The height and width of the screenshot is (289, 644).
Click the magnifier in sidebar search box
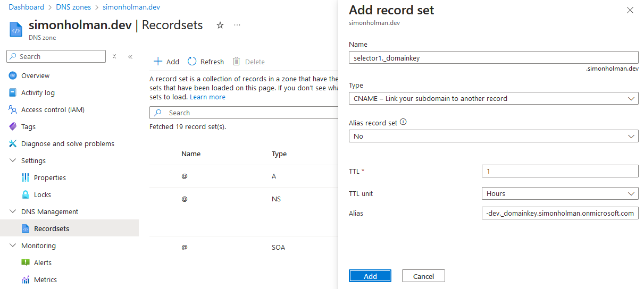pos(13,56)
